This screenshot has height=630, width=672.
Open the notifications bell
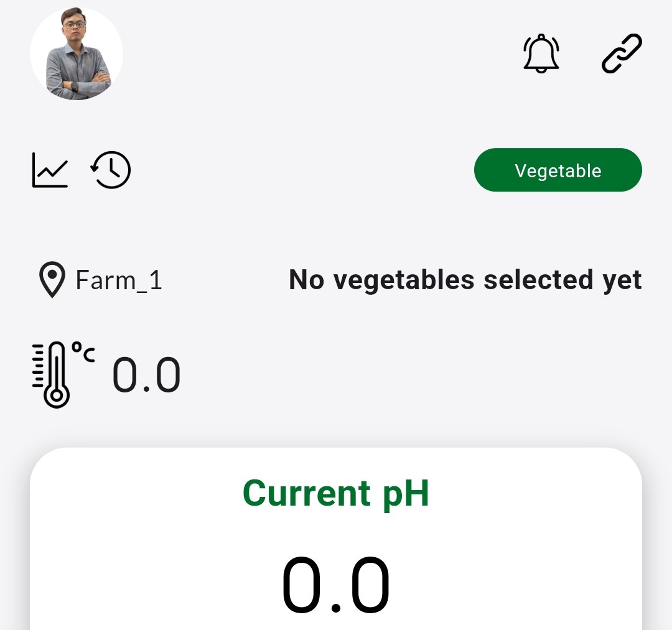(541, 53)
